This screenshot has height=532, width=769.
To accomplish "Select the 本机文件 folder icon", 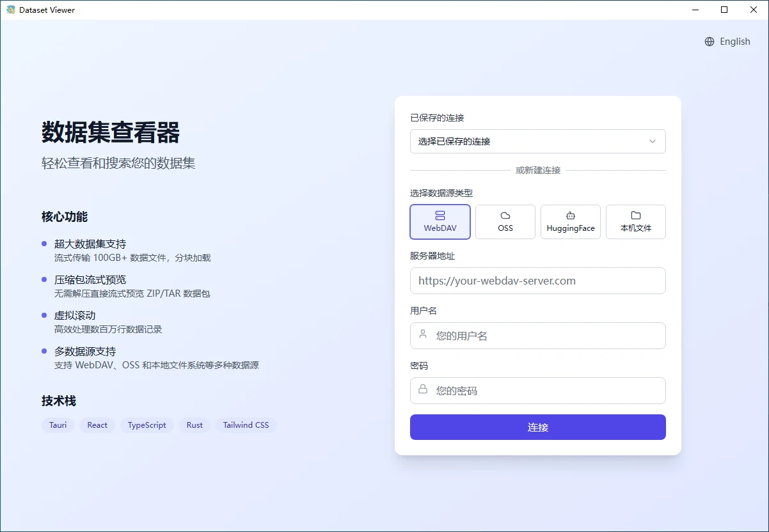I will pyautogui.click(x=636, y=215).
